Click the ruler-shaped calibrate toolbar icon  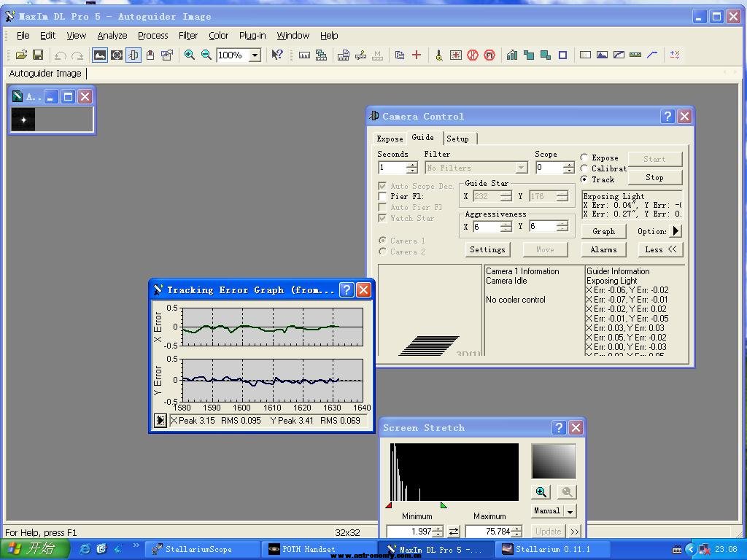tap(304, 55)
